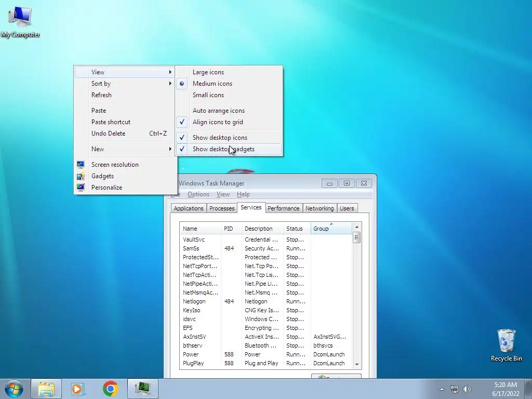Image resolution: width=532 pixels, height=399 pixels.
Task: Click Show desktop strip at taskbar end
Action: (x=528, y=389)
